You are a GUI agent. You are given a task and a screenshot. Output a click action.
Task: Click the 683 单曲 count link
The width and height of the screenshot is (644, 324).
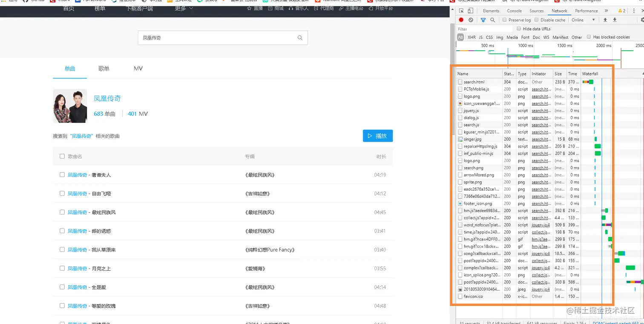(x=104, y=114)
